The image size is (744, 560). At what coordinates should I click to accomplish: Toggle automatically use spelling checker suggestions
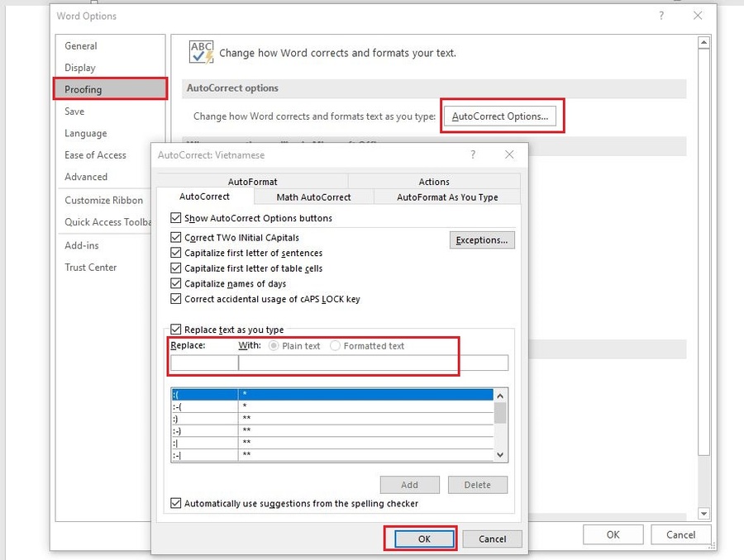(175, 503)
